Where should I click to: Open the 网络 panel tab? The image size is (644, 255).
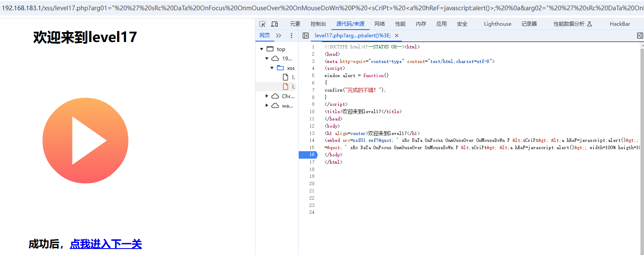pyautogui.click(x=380, y=24)
